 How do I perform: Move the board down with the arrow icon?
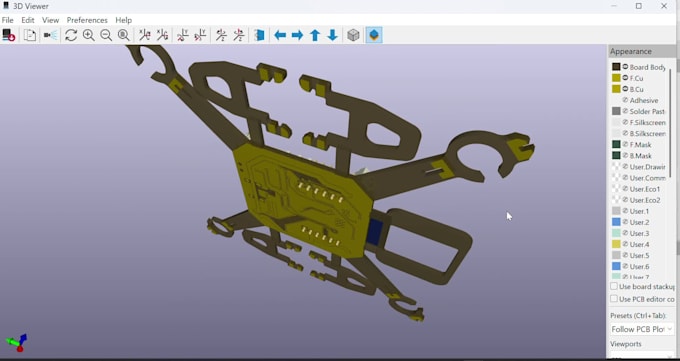[333, 35]
